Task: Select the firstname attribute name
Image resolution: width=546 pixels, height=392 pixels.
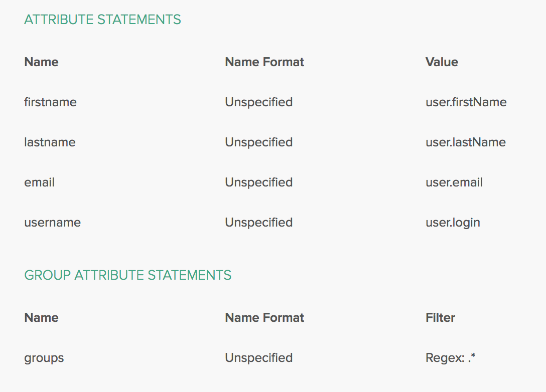Action: pos(50,102)
